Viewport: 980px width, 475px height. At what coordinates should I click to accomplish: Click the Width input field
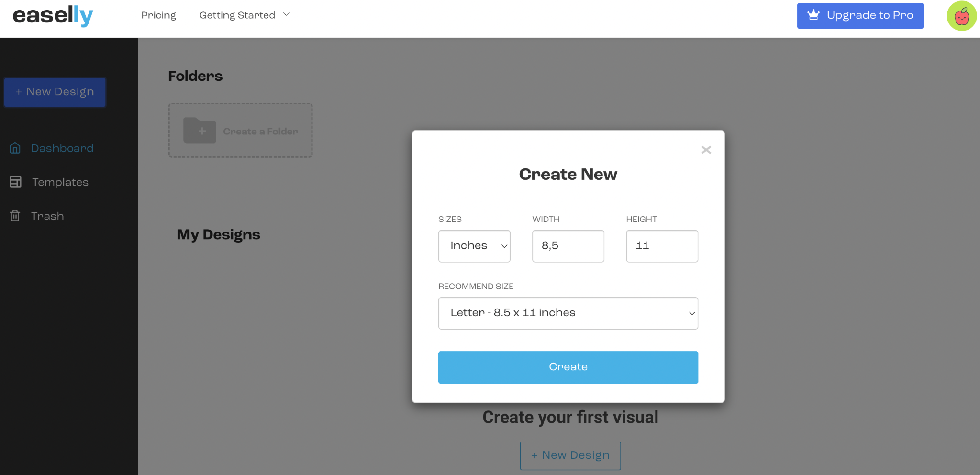point(568,246)
